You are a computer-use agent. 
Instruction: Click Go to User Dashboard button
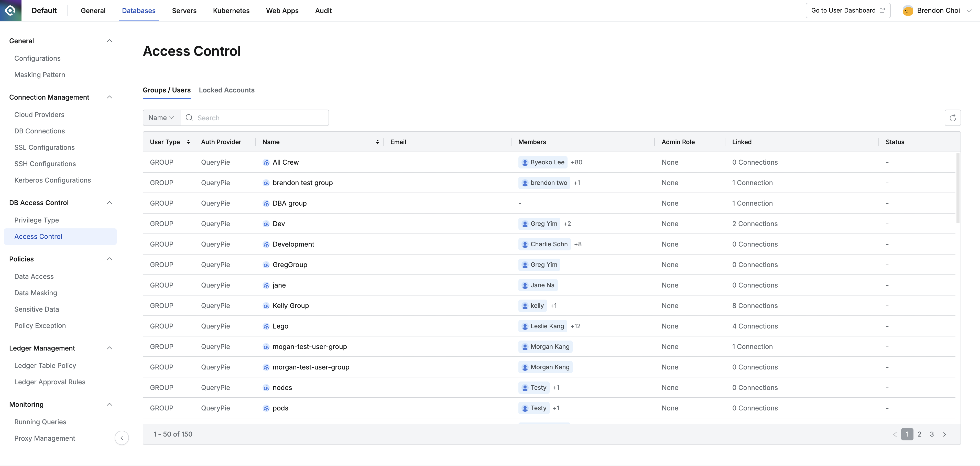[848, 11]
